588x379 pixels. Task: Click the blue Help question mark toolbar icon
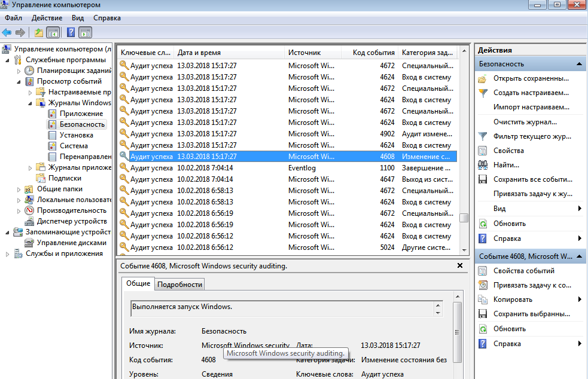tap(71, 32)
